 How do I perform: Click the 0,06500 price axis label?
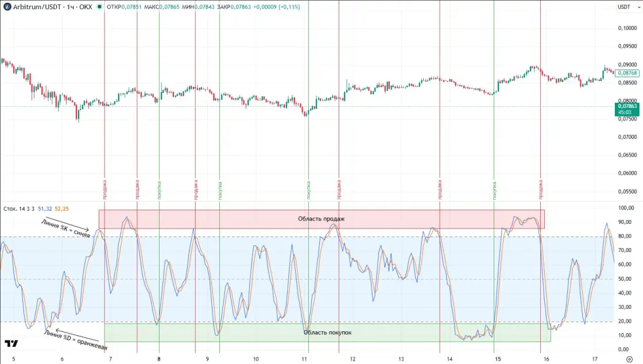coord(627,155)
